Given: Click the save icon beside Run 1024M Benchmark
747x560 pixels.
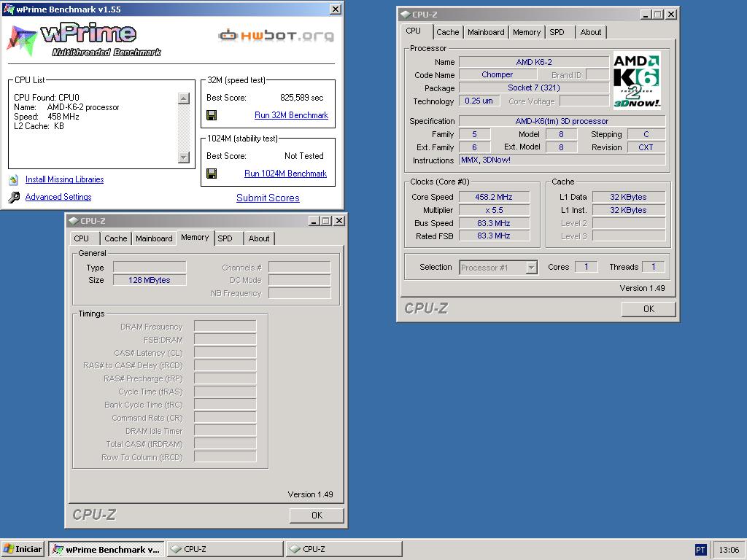Looking at the screenshot, I should tap(212, 174).
